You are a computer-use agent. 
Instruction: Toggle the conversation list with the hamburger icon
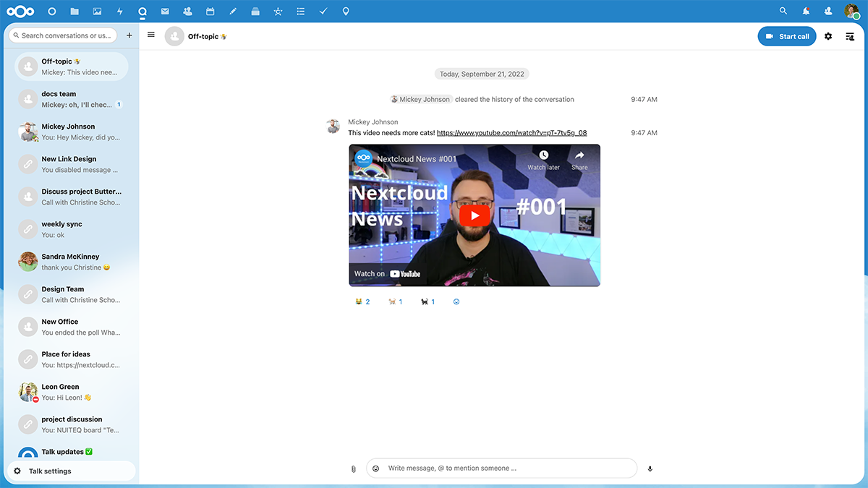point(151,35)
